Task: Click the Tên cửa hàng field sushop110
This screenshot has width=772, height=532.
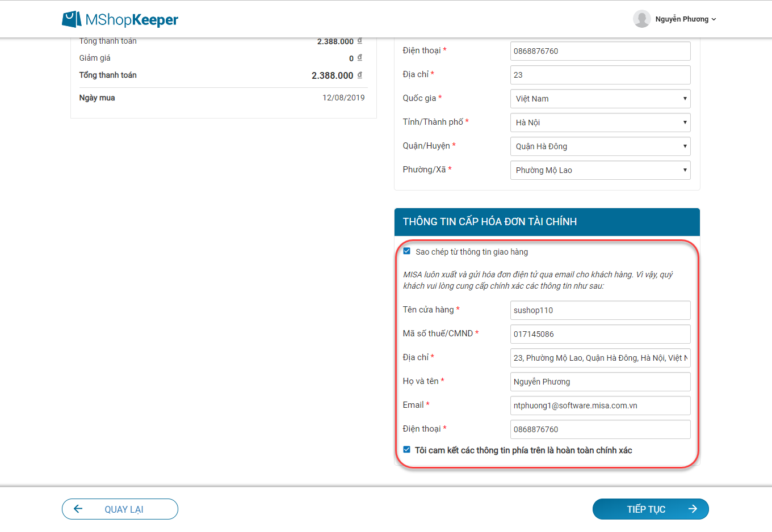Action: coord(600,310)
